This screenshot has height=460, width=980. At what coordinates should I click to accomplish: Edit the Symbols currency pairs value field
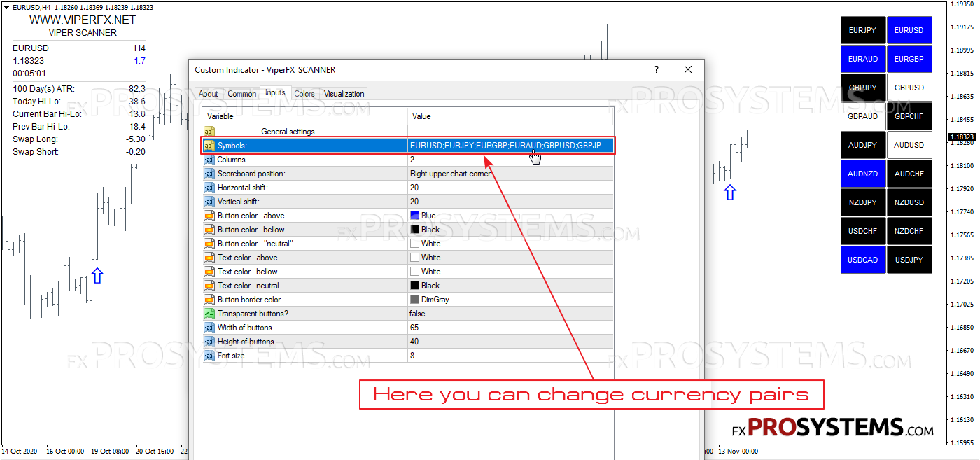510,146
